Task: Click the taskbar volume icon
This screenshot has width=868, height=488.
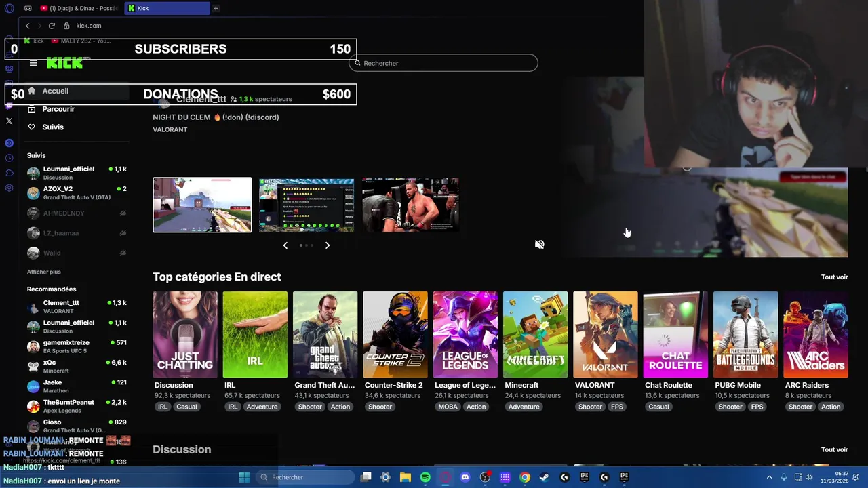Action: pos(808,477)
